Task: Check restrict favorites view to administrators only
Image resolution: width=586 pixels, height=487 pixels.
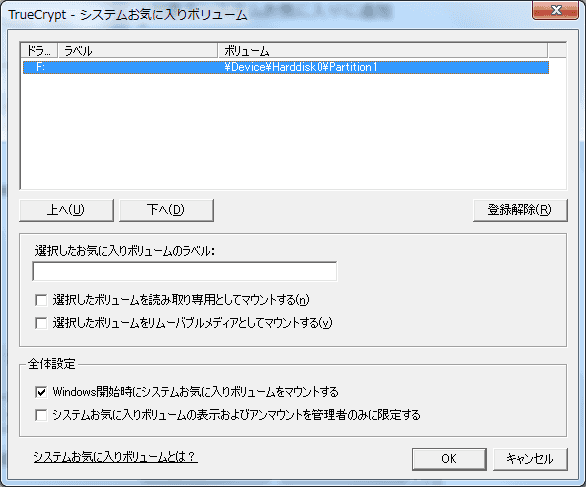Action: (41, 415)
